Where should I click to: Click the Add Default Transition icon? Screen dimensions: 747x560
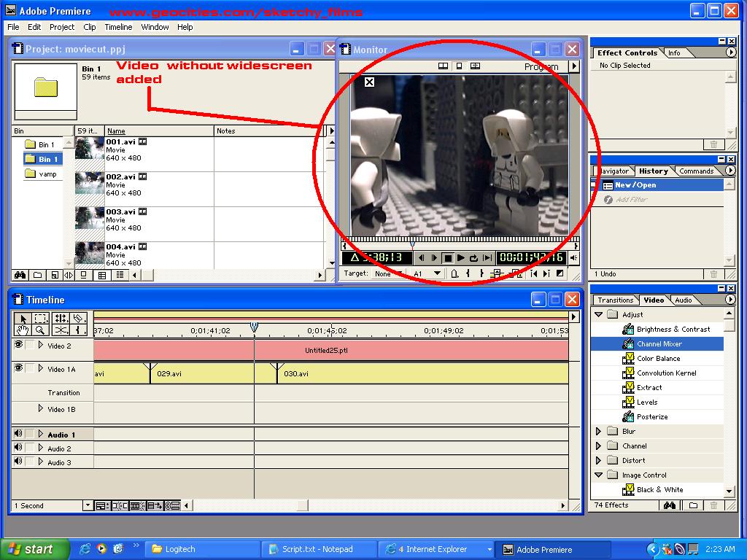pyautogui.click(x=560, y=273)
